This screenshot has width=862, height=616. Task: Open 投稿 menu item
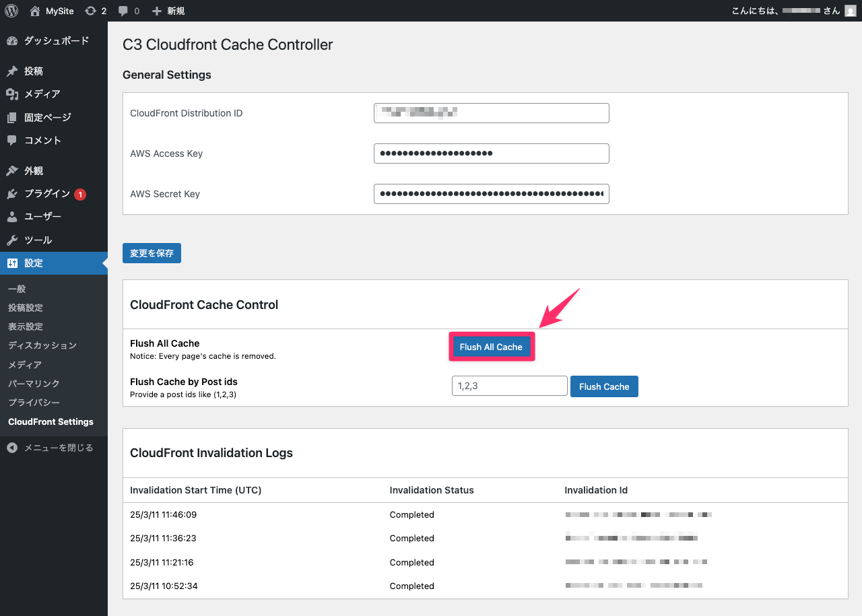point(54,71)
